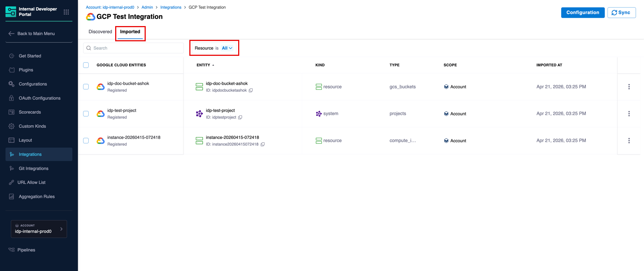The image size is (644, 271).
Task: Click the search magnifier icon
Action: [89, 48]
